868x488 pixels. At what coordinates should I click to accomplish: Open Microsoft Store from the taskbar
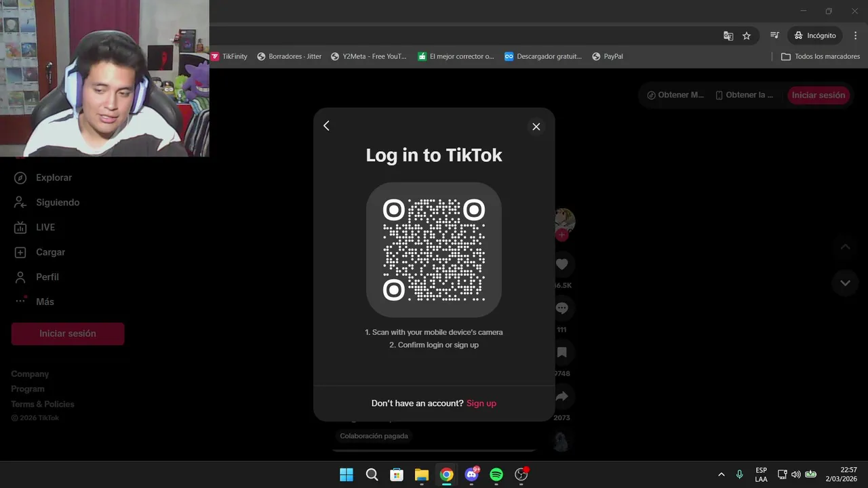(397, 474)
